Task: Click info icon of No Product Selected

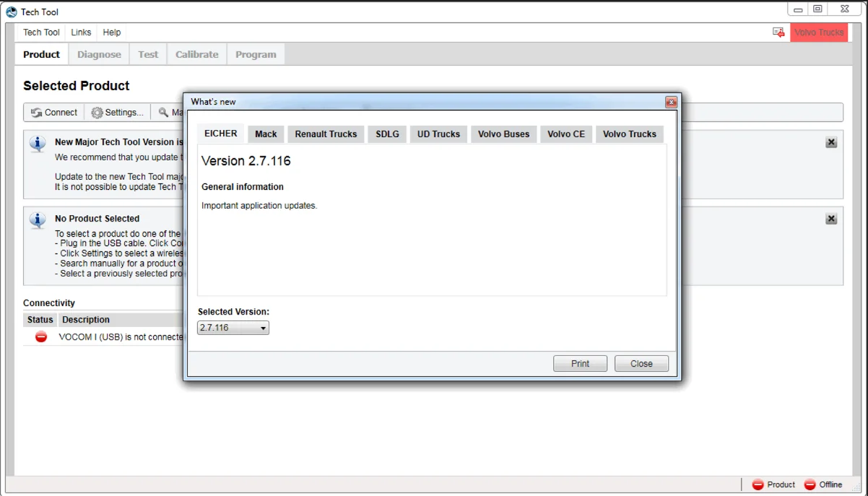Action: [38, 219]
